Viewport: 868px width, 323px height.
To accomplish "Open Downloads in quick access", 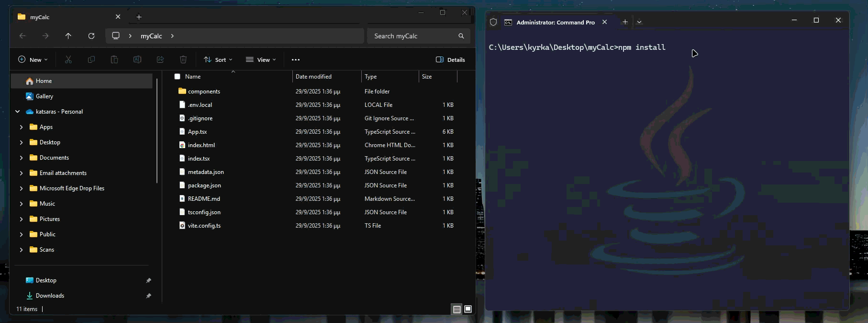I will (x=81, y=296).
